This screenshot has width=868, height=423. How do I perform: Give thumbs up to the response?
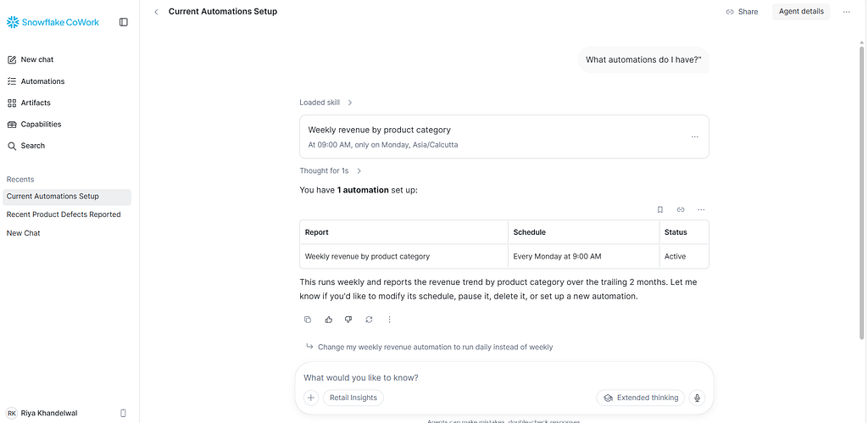328,320
